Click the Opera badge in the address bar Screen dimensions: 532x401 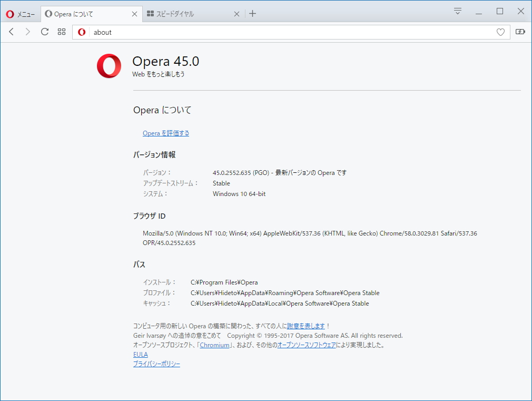pyautogui.click(x=82, y=32)
